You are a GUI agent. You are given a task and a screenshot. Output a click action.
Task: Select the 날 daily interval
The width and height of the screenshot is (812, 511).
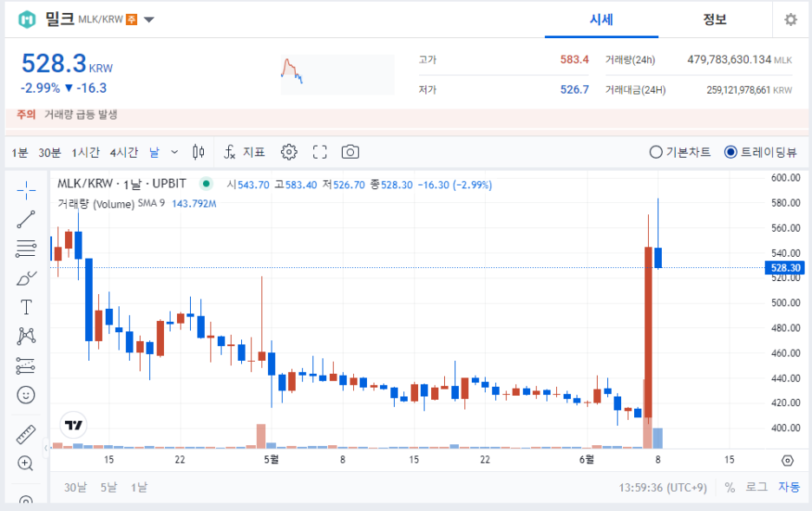tap(154, 153)
